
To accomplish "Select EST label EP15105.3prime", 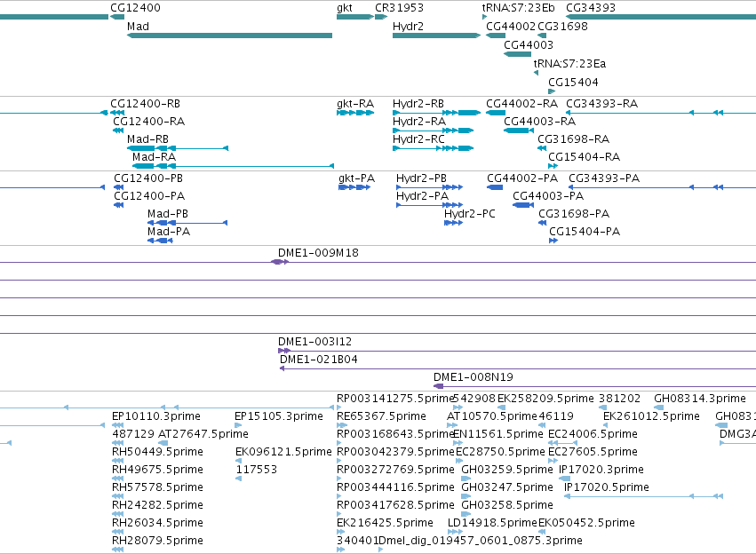I will 279,416.
